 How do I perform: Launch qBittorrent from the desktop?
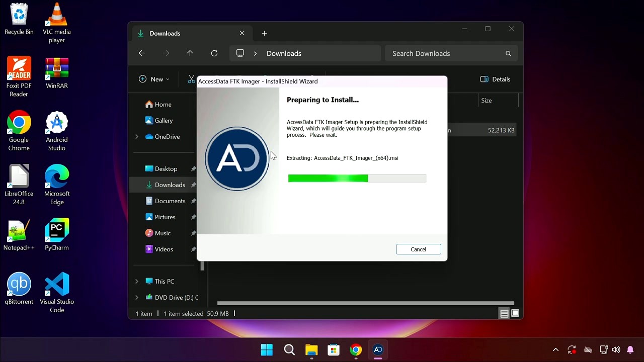click(x=19, y=284)
